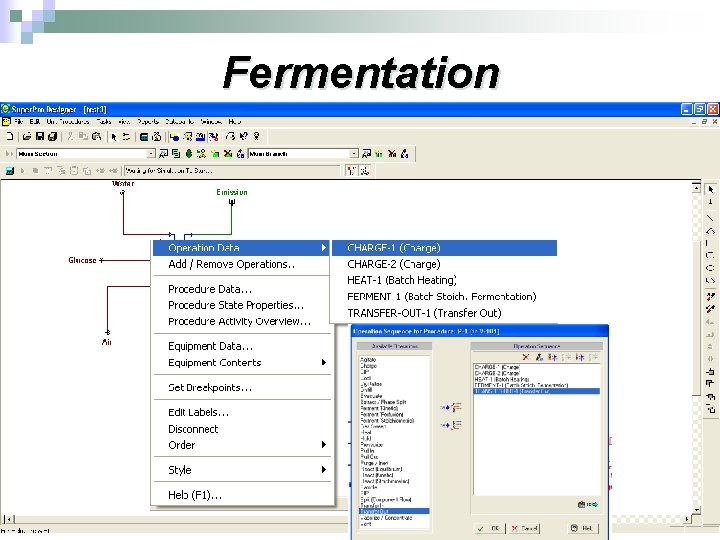Open the Tasks menu
The height and width of the screenshot is (540, 720).
pyautogui.click(x=104, y=122)
